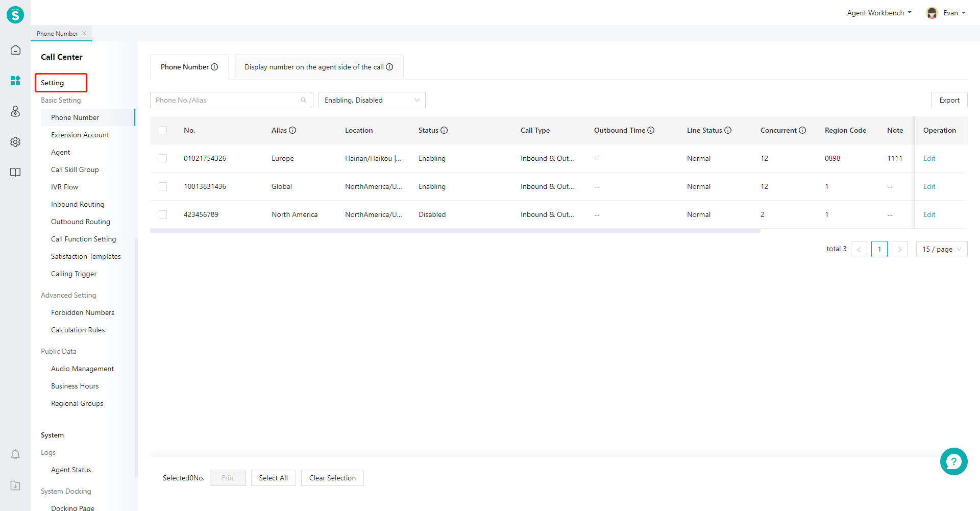Image resolution: width=980 pixels, height=511 pixels.
Task: Open the book knowledge icon in sidebar
Action: [15, 173]
